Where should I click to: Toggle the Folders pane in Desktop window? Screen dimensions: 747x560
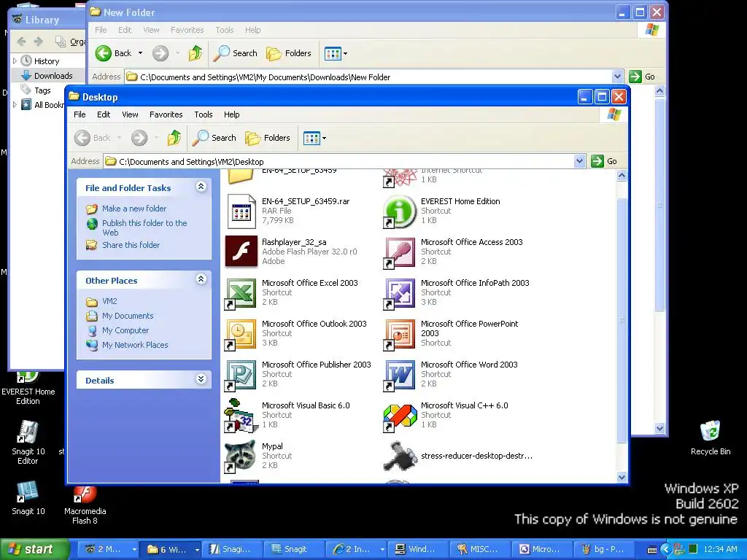pos(268,138)
